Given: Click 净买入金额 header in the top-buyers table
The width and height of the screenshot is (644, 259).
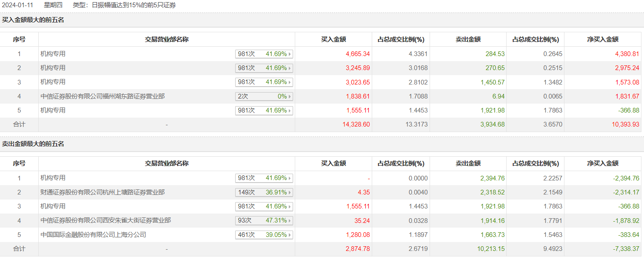Looking at the screenshot, I should coord(603,39).
